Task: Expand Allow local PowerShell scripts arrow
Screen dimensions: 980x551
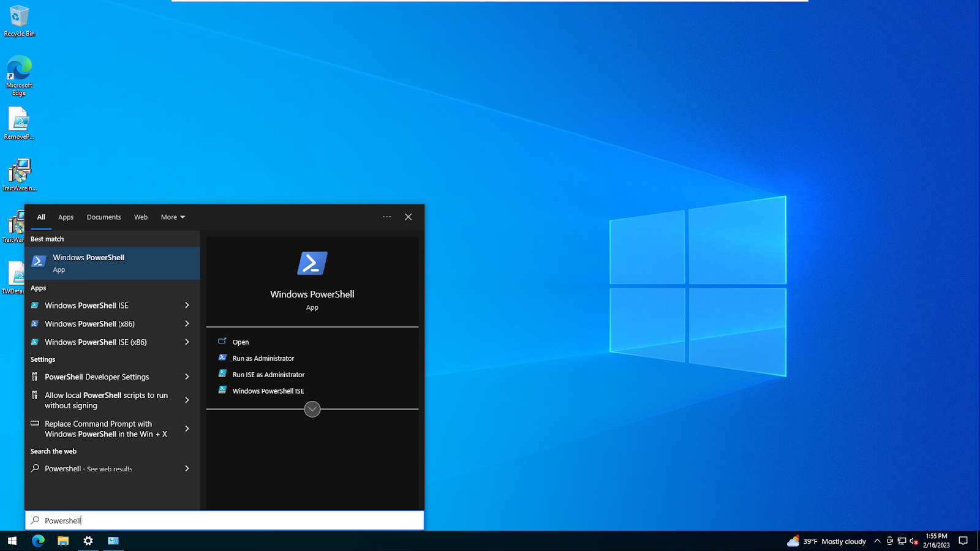Action: click(x=187, y=400)
